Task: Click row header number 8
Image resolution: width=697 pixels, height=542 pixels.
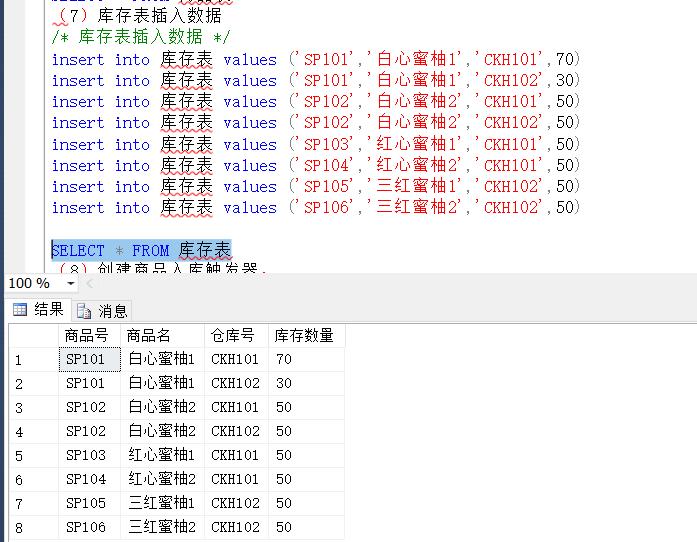Action: (34, 528)
